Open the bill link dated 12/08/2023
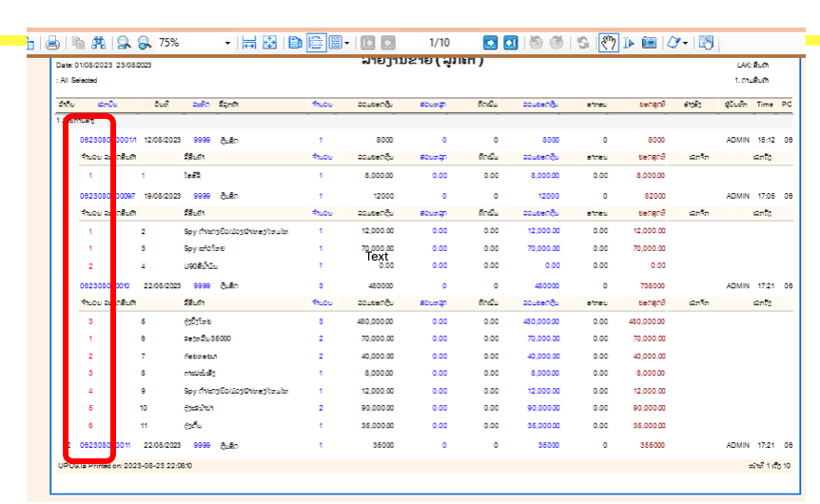820x504 pixels. click(x=108, y=140)
